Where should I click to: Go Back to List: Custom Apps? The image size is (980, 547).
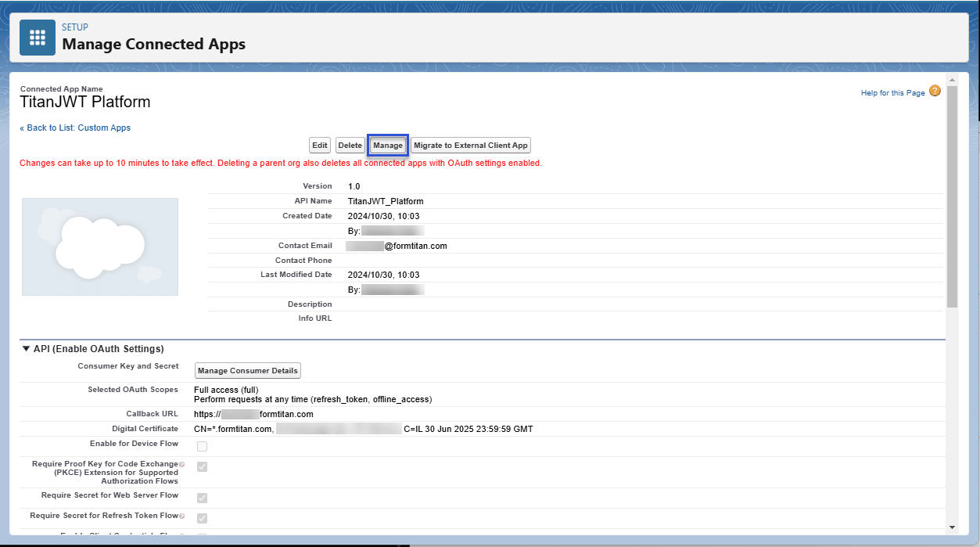coord(75,127)
